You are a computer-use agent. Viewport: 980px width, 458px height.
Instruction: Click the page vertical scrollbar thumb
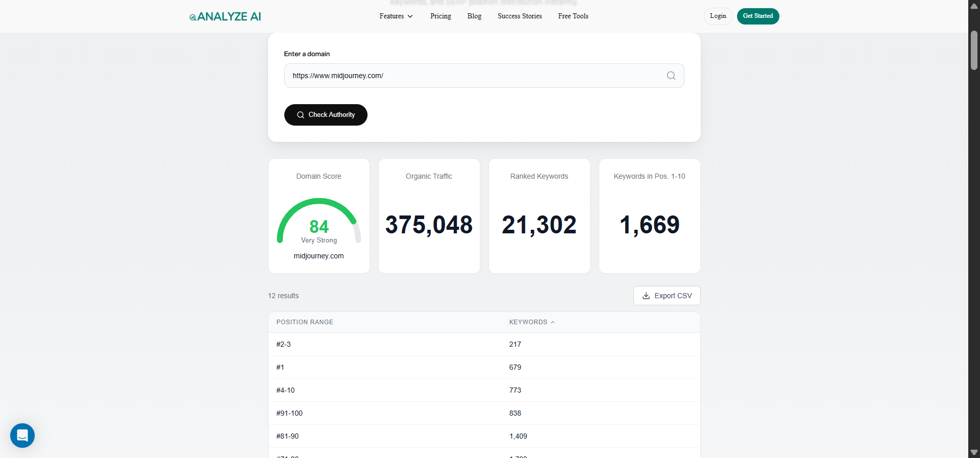click(974, 50)
